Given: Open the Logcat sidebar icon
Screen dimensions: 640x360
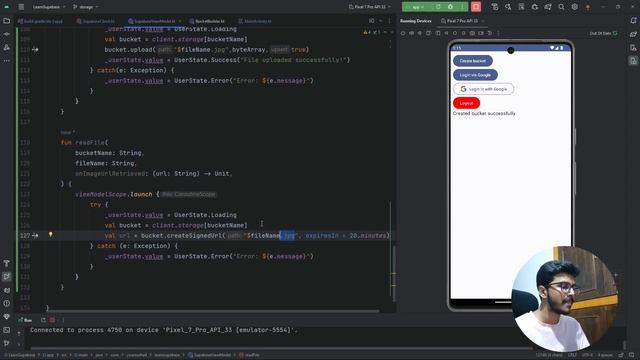Looking at the screenshot, I should coord(7,290).
